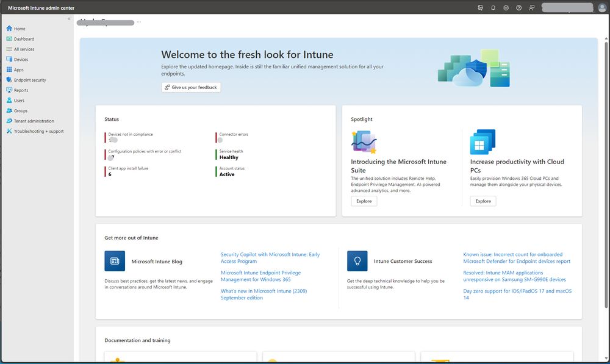The height and width of the screenshot is (364, 610).
Task: Click Explore under Microsoft Intune Suite
Action: click(x=364, y=201)
